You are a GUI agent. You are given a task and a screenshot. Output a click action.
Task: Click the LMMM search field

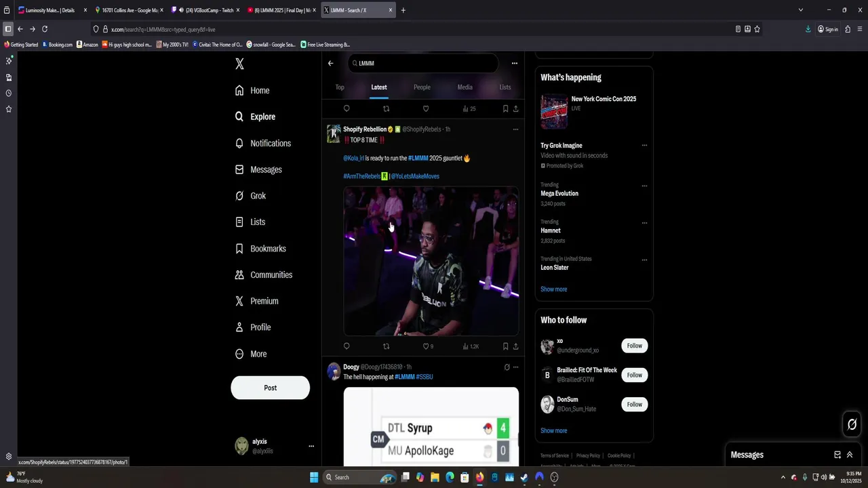(424, 63)
